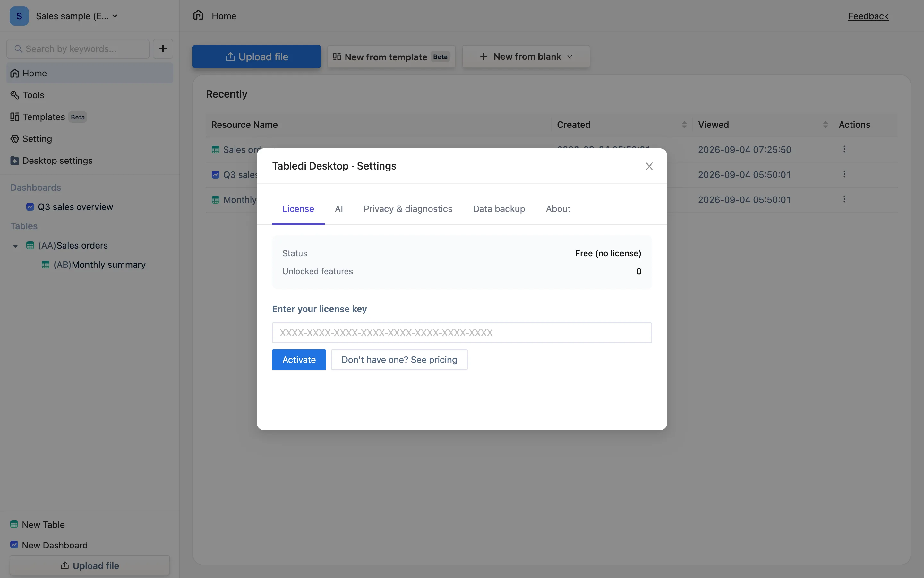Switch to Privacy & diagnostics tab

[408, 209]
